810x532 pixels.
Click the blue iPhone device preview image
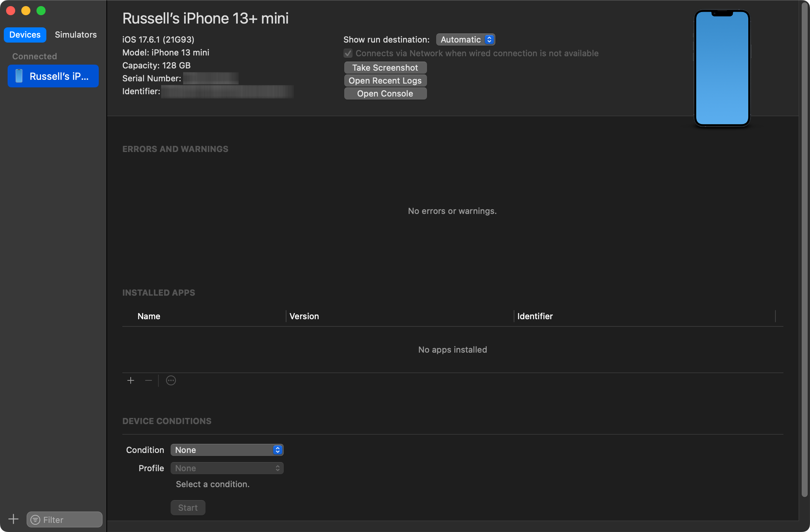point(722,68)
